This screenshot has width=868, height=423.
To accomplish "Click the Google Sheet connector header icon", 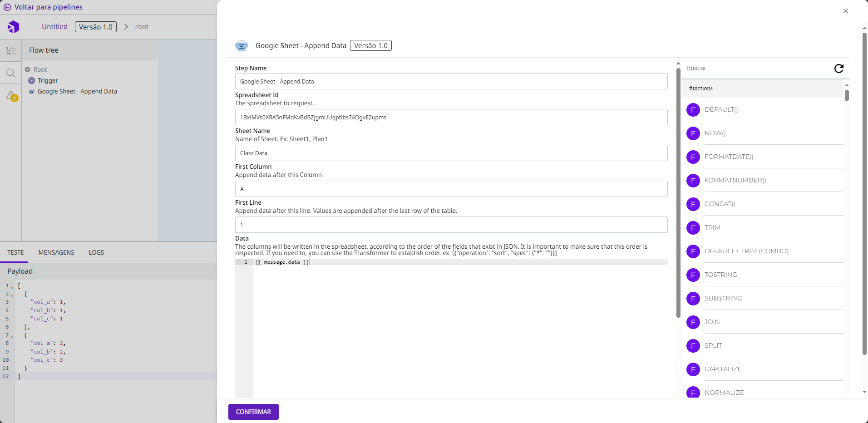I will (x=242, y=46).
